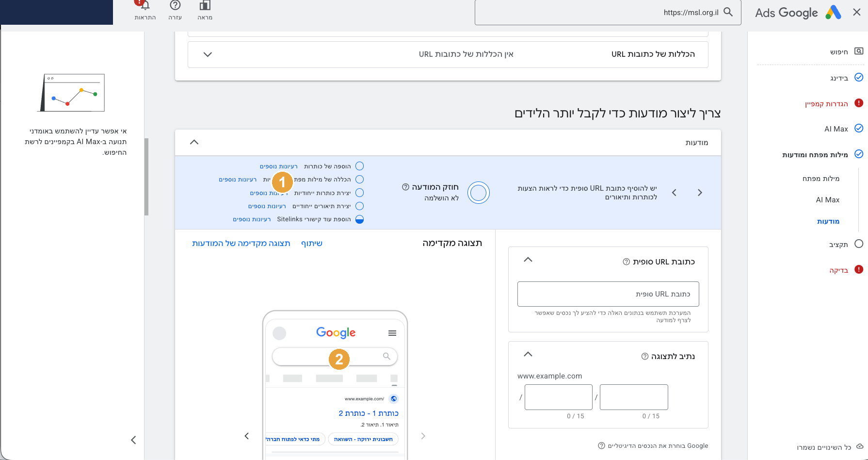Open רעיונות נוספים for the Sitelinks row

coord(252,219)
